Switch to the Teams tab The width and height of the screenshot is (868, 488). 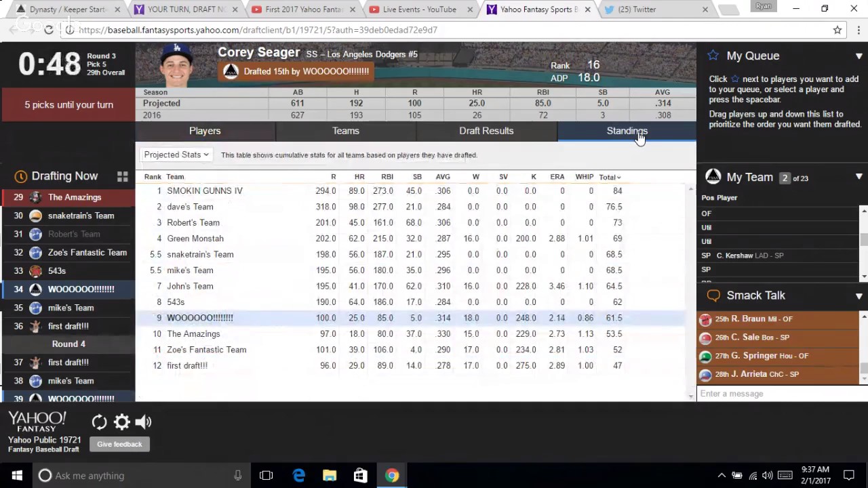346,131
